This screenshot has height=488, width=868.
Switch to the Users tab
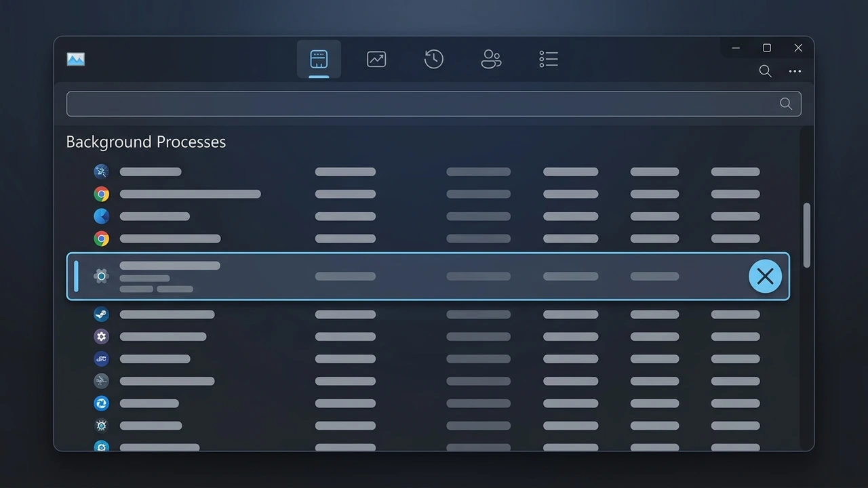coord(491,59)
